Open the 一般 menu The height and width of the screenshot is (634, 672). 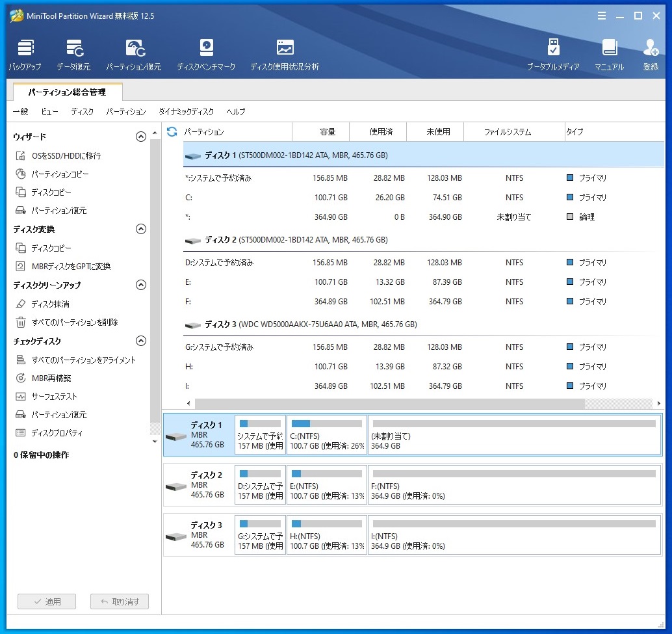21,112
